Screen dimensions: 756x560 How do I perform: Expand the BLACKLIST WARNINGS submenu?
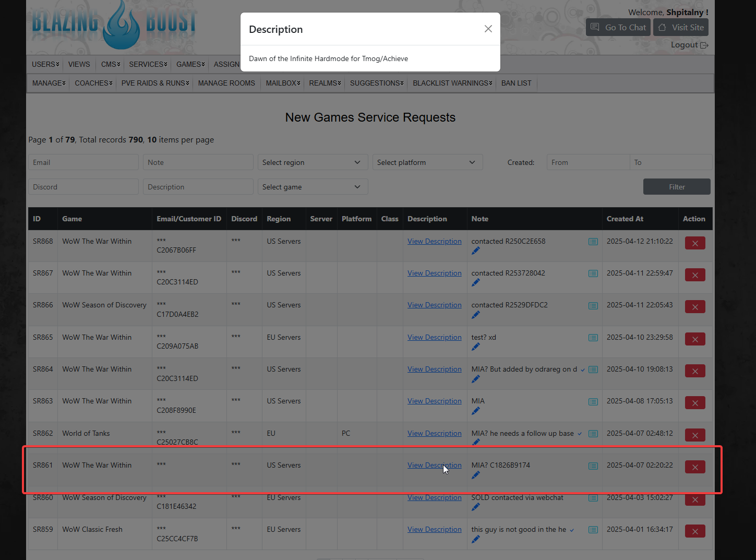(x=452, y=83)
